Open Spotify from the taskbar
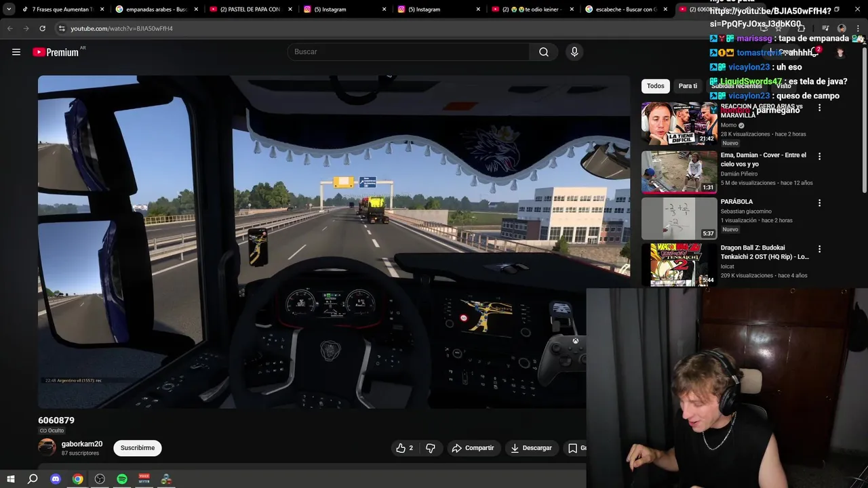Screen dimensions: 868x488 pos(122,479)
